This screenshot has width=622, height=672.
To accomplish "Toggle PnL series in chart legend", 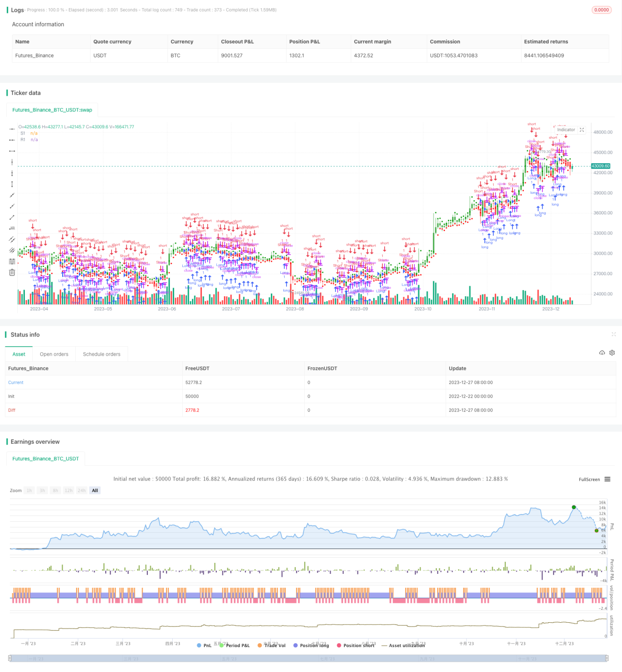I will coord(204,645).
